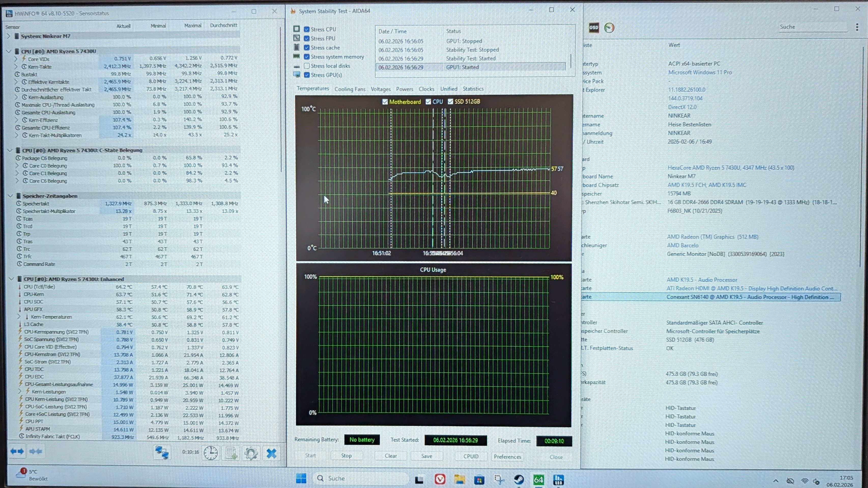This screenshot has width=868, height=488.
Task: Open HWiNFO network remote monitoring icon
Action: pos(162,453)
